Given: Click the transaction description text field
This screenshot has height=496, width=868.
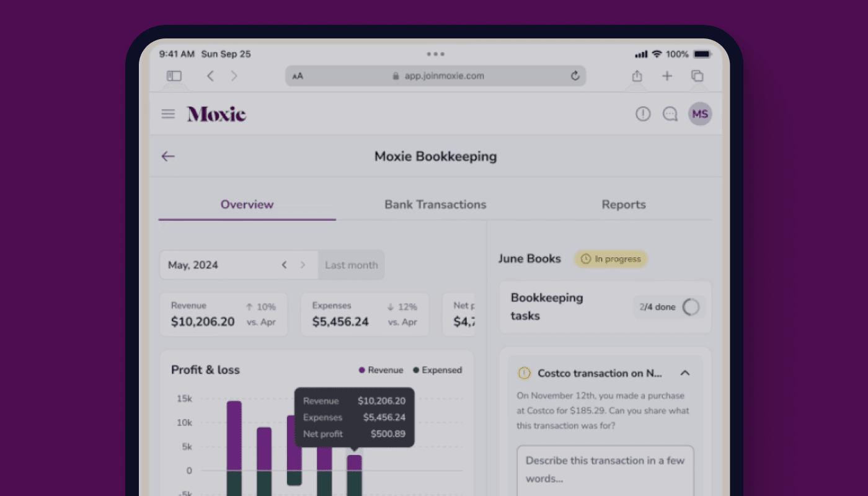Looking at the screenshot, I should pyautogui.click(x=605, y=469).
